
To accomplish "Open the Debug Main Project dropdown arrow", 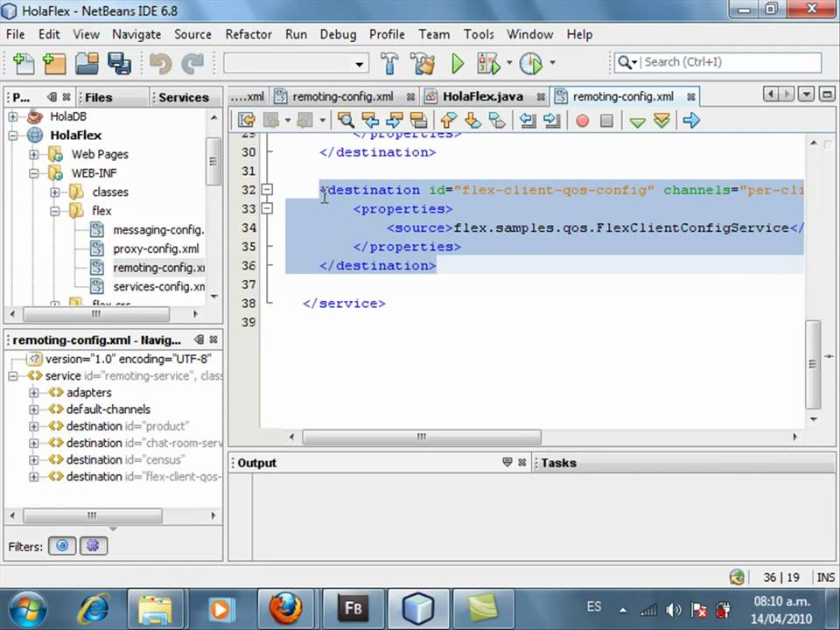I will point(509,63).
